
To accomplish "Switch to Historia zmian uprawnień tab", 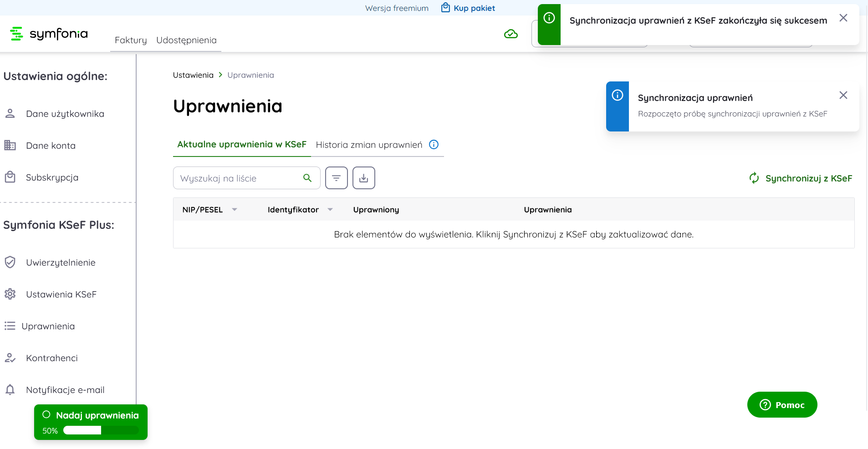I will (369, 145).
